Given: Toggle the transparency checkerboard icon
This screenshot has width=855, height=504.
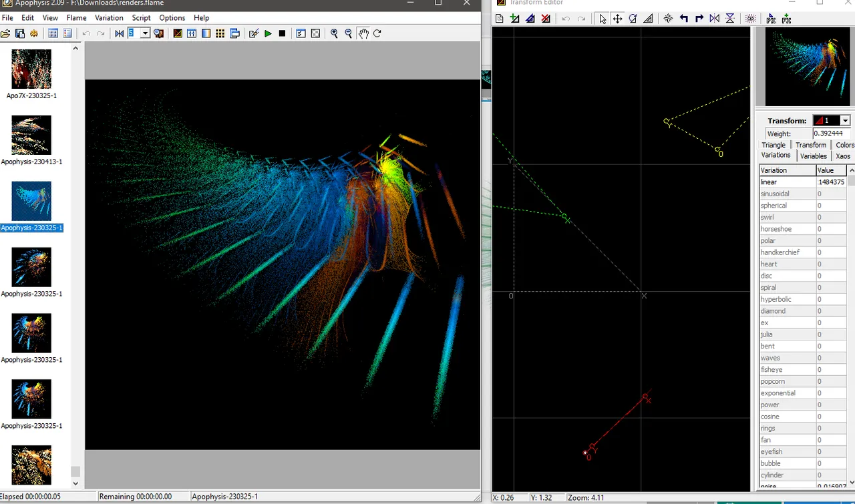Looking at the screenshot, I should pos(315,33).
